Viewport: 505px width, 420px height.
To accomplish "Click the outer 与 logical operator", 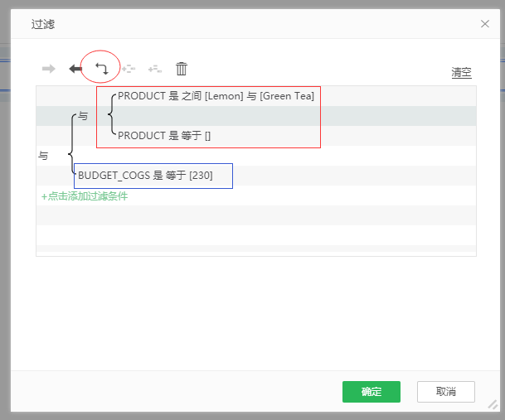I will pyautogui.click(x=43, y=156).
